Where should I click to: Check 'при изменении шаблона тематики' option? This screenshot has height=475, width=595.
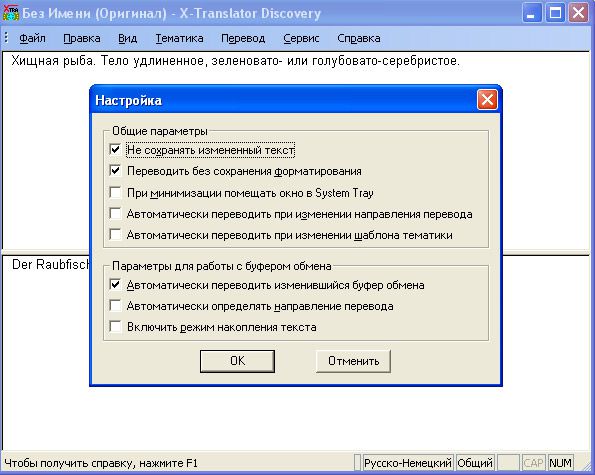tap(115, 234)
